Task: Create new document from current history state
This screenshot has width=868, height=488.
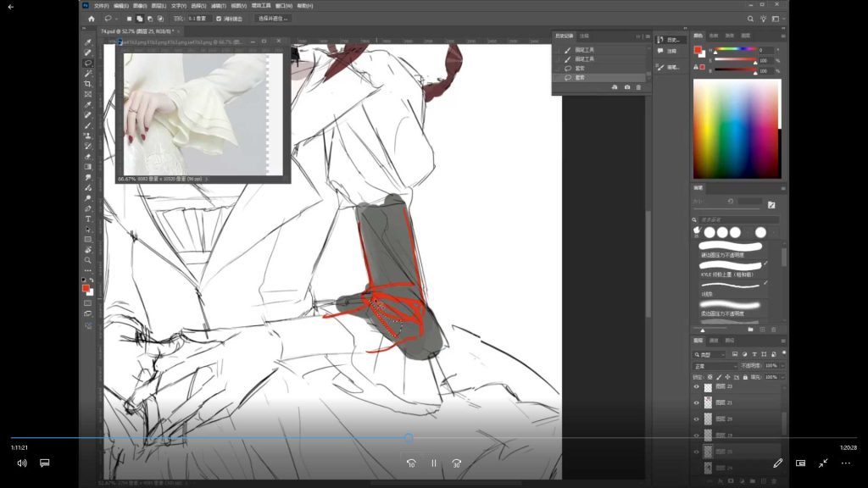Action: tap(615, 87)
